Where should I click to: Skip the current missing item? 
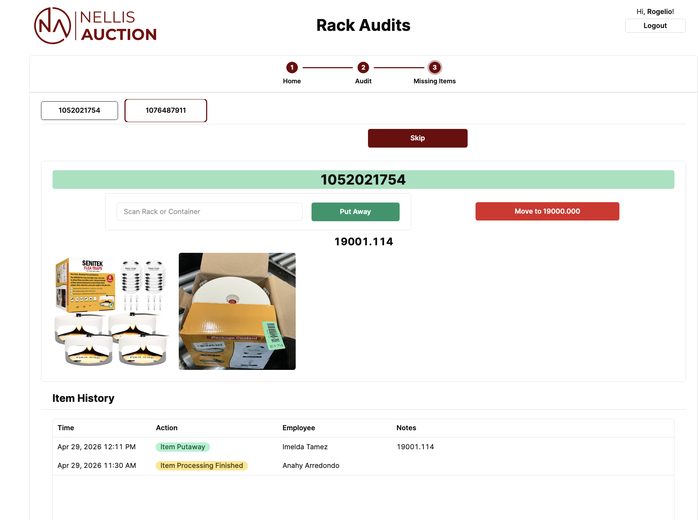[x=417, y=138]
